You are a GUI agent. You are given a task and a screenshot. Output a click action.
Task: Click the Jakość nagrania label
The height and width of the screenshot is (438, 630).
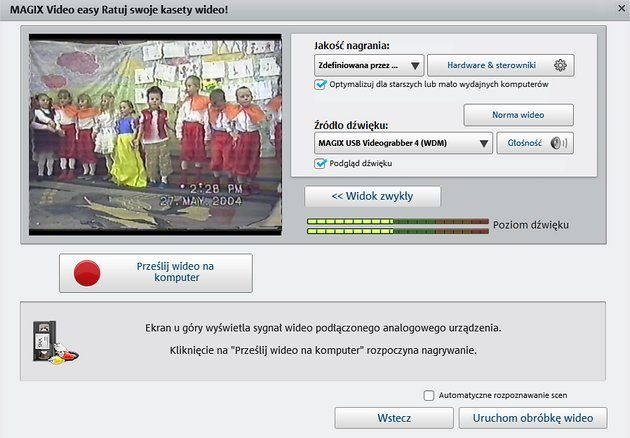(x=352, y=45)
